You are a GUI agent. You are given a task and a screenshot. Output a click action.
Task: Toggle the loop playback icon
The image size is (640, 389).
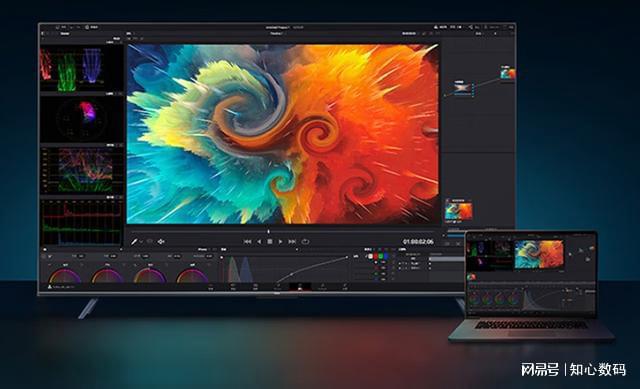tap(305, 242)
